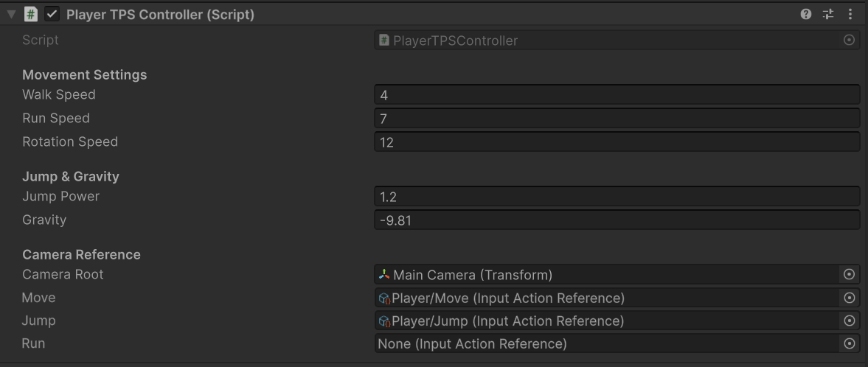
Task: Collapse the Player TPS Controller component foldout
Action: (12, 14)
